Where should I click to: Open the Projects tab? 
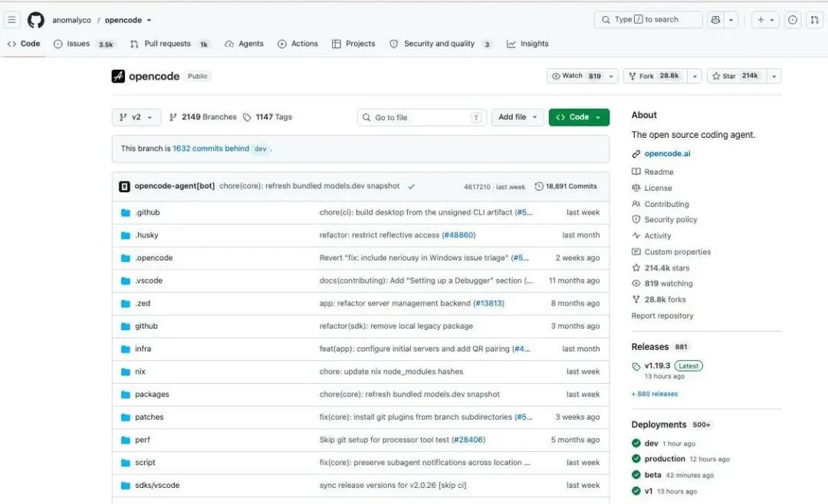tap(353, 44)
